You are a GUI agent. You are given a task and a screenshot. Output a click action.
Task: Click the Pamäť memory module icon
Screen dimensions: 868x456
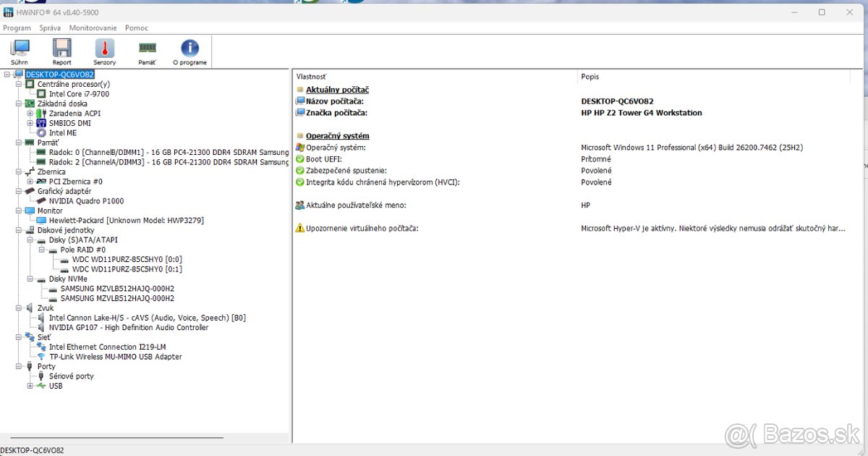[147, 51]
